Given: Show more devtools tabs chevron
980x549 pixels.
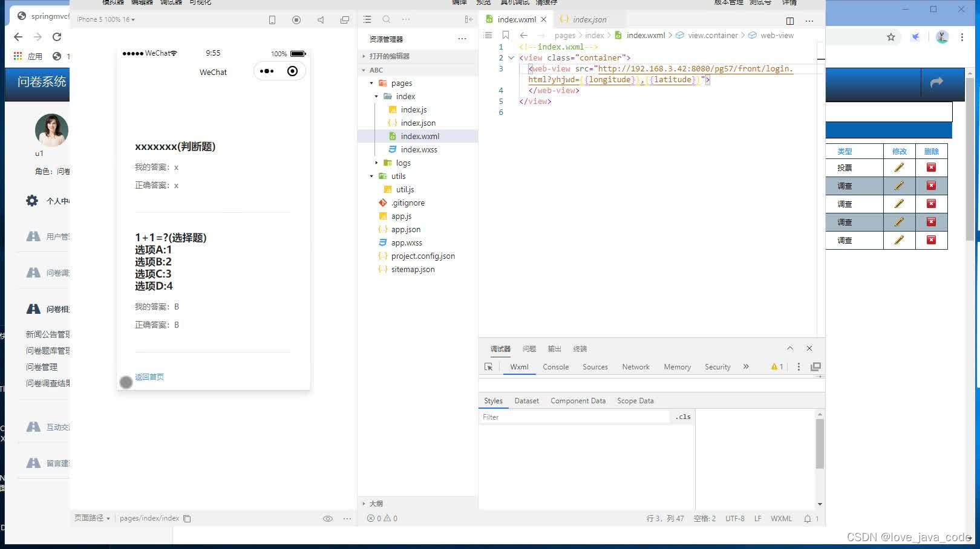Looking at the screenshot, I should point(746,367).
